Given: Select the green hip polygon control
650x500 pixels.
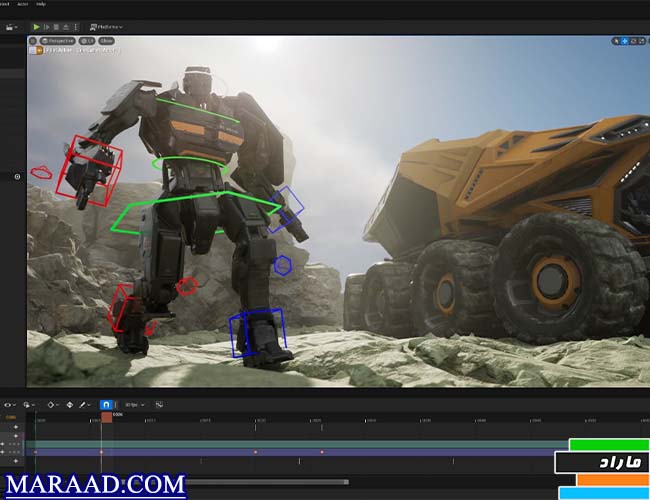Looking at the screenshot, I should point(195,212).
